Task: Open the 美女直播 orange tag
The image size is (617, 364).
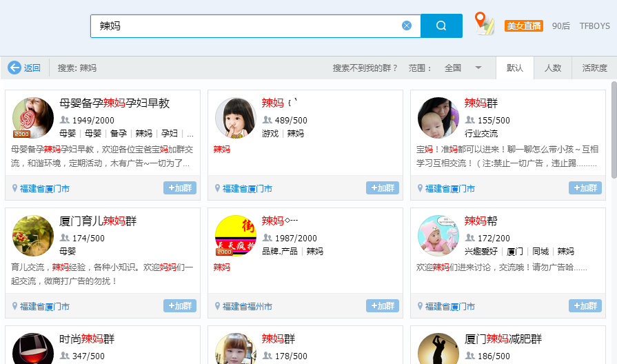Action: point(524,26)
